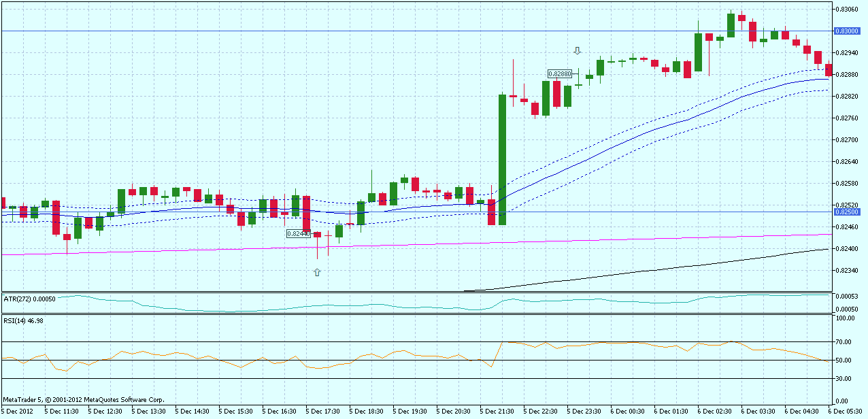868x419 pixels.
Task: Select the 0.82880 price text label on chart
Action: (561, 73)
